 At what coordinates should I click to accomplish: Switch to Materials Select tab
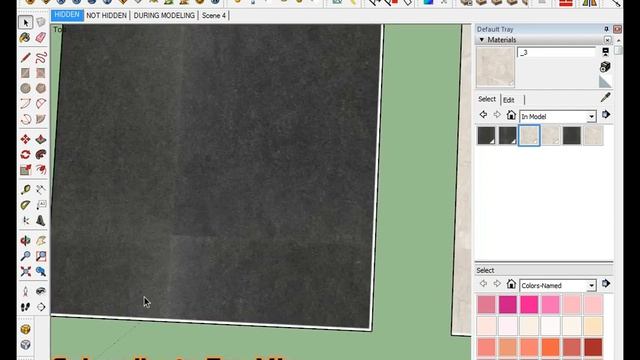pos(487,99)
